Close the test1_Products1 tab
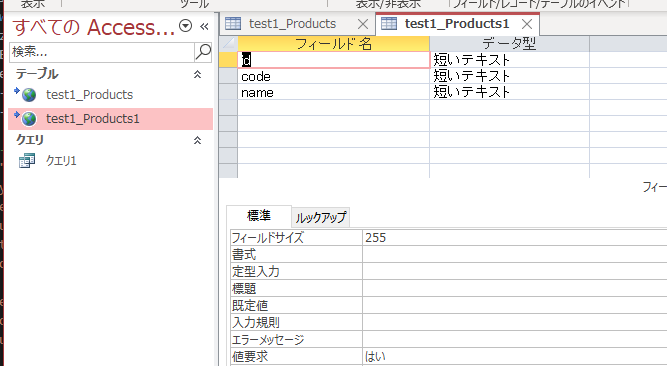The height and width of the screenshot is (366, 667). 527,24
